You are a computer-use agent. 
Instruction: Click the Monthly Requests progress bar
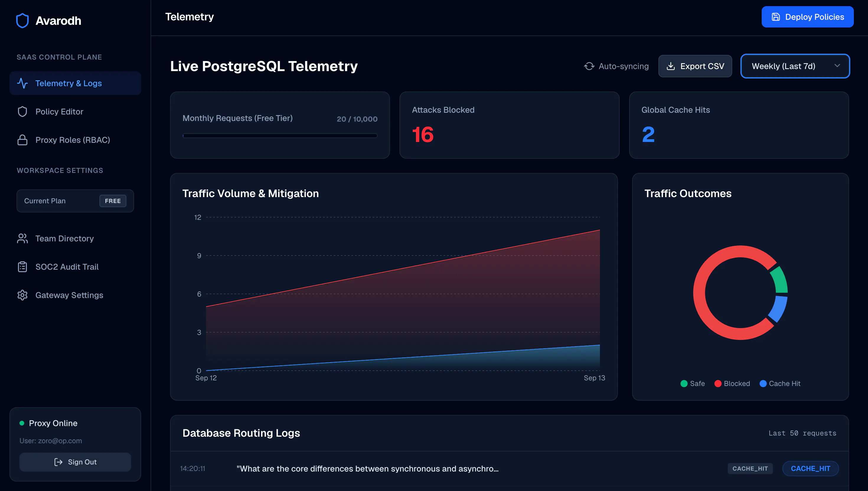[x=280, y=135]
